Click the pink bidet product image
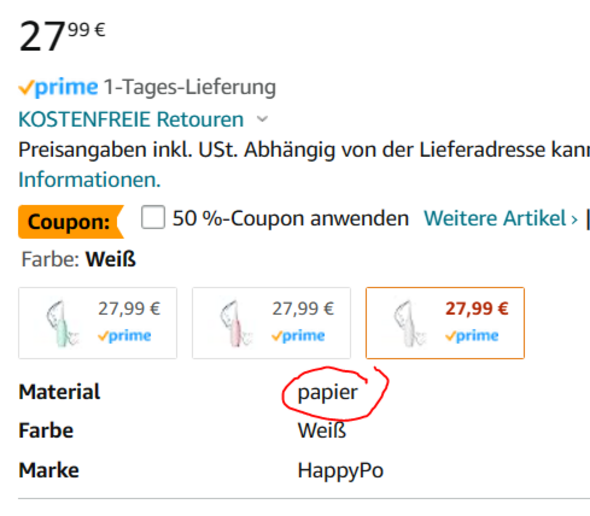590x516 pixels. [x=235, y=324]
